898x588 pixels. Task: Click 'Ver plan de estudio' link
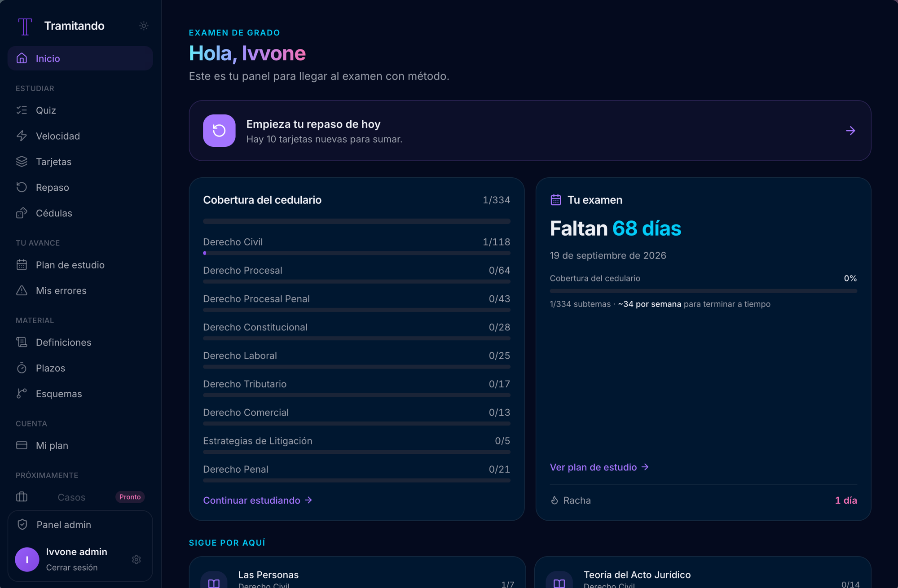(599, 467)
